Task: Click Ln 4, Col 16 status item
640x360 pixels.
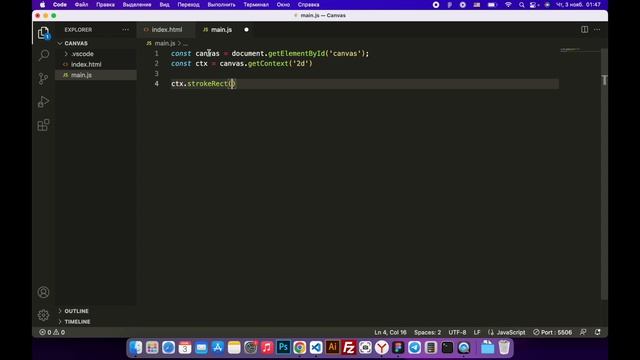Action: click(x=390, y=332)
